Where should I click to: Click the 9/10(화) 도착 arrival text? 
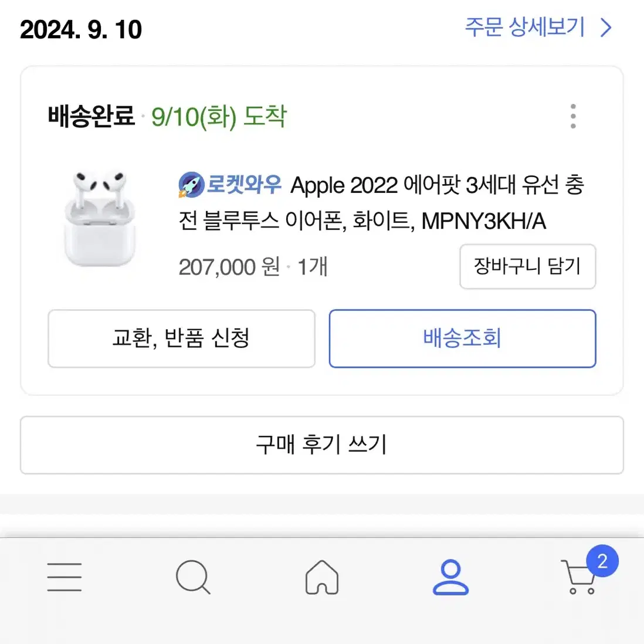coord(219,117)
